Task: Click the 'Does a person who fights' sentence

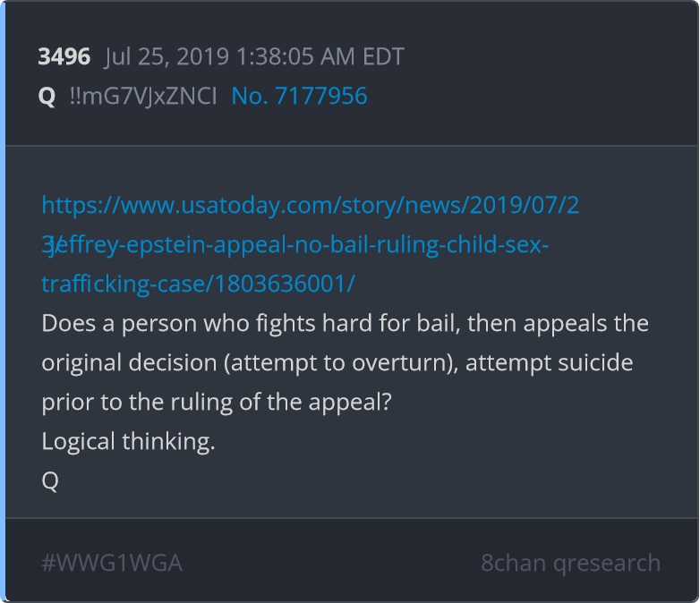Action: coord(345,323)
